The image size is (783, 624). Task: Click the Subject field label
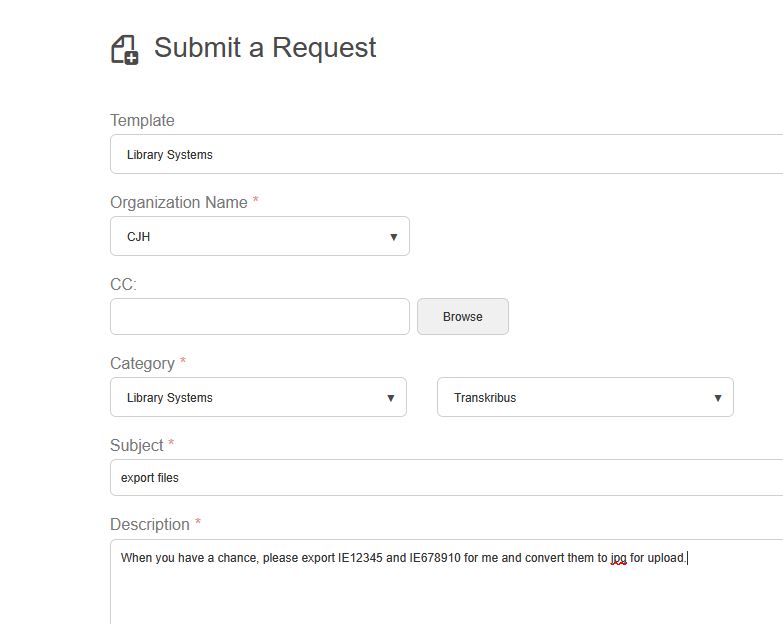tap(136, 445)
